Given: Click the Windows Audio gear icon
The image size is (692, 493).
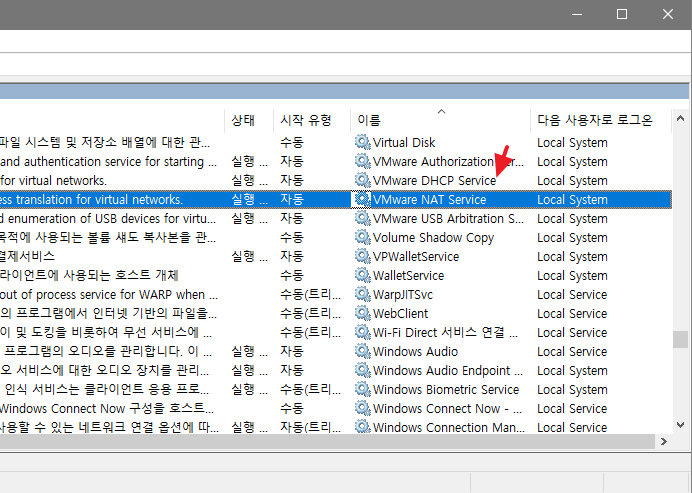Looking at the screenshot, I should 363,351.
